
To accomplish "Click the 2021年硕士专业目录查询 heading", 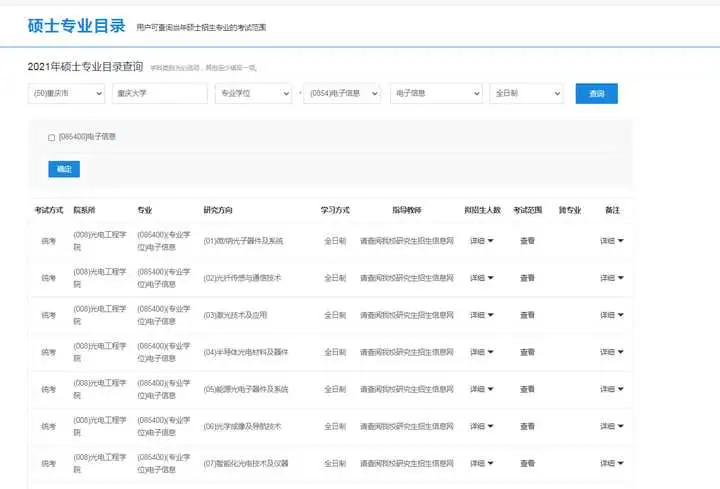I will 85,67.
